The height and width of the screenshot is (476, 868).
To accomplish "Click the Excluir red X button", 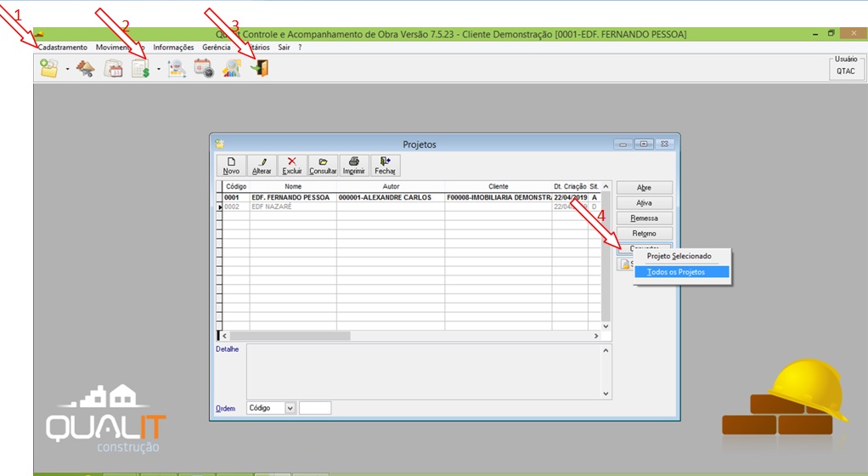I will click(x=292, y=166).
